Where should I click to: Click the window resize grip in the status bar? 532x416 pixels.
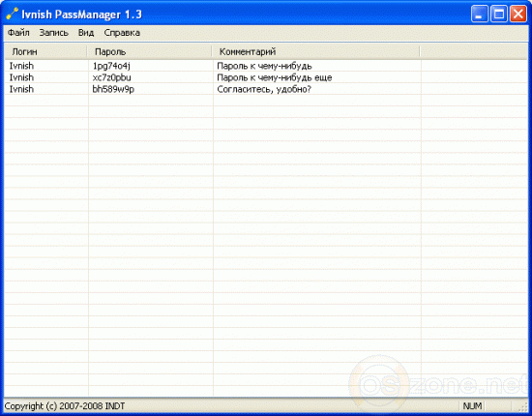point(523,406)
